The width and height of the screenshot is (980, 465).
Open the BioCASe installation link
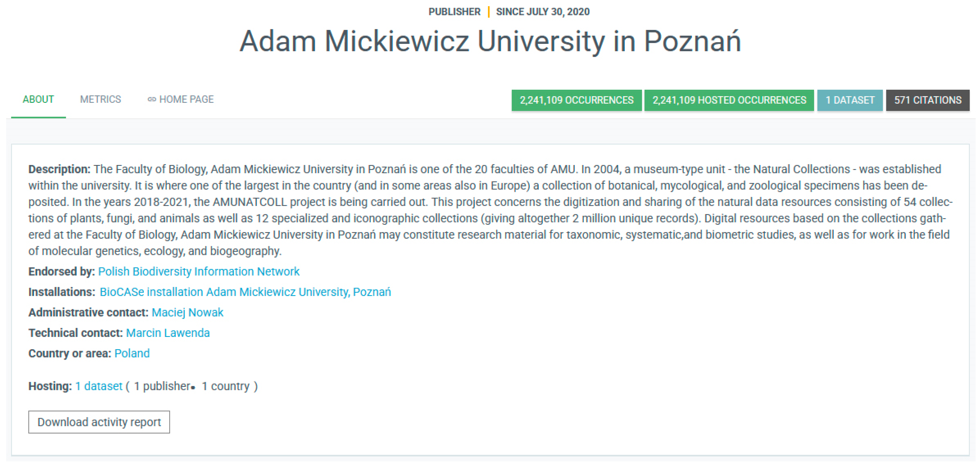(x=245, y=292)
